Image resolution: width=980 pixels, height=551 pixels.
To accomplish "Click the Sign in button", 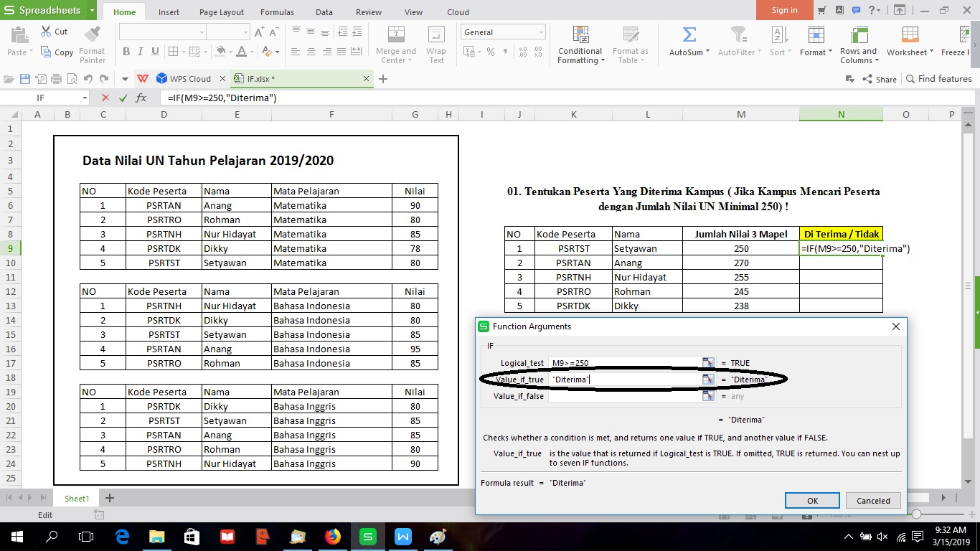I will [x=784, y=10].
